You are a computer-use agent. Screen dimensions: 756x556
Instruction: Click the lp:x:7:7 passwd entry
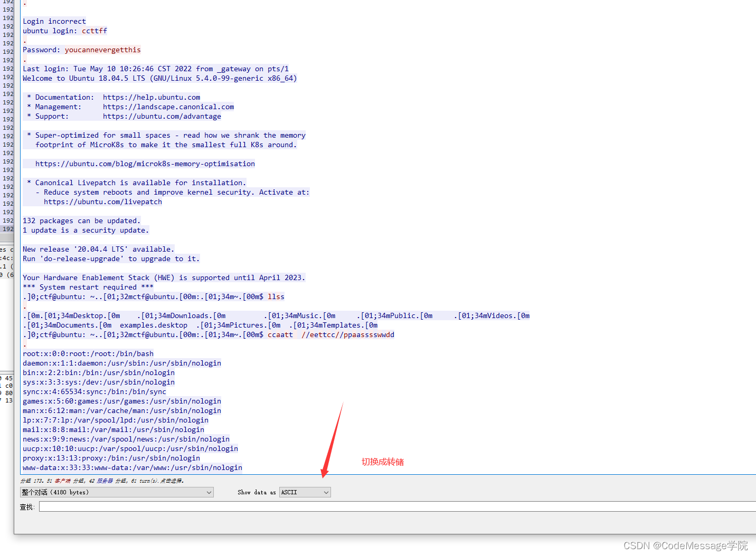[x=116, y=420]
